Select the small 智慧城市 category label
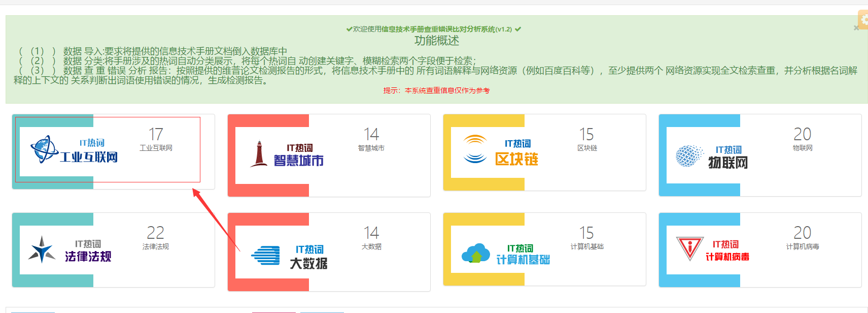Viewport: 868px width, 313px height. [371, 148]
